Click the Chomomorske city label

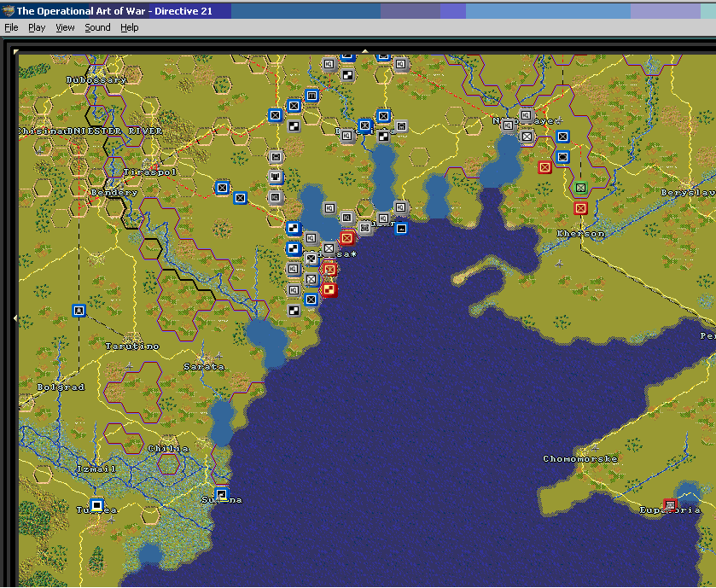click(x=580, y=459)
